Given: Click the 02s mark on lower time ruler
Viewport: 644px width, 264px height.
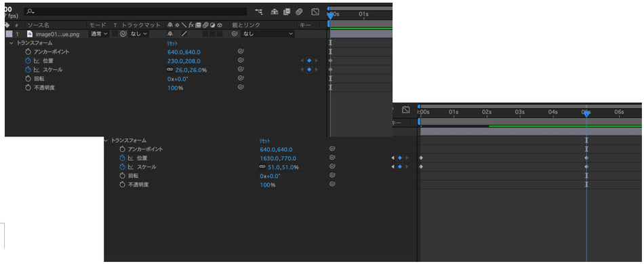Looking at the screenshot, I should 487,112.
